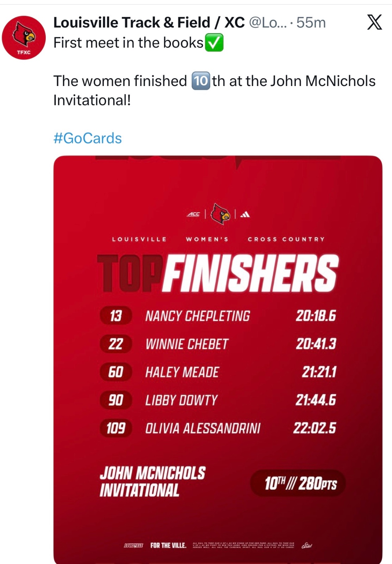Image resolution: width=392 pixels, height=564 pixels.
Task: Open Louisville Track & Field / XC account name
Action: tap(149, 23)
